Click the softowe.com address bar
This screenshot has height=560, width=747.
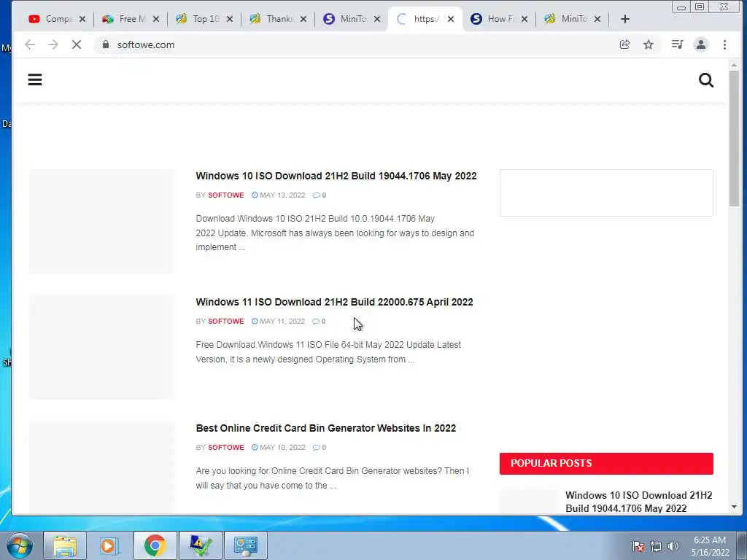pyautogui.click(x=352, y=44)
